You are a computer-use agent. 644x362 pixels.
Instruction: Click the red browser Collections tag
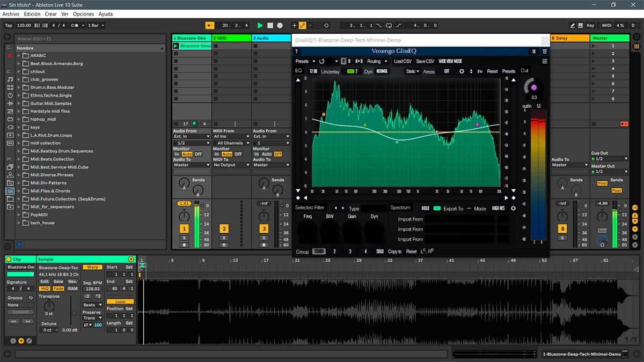(10, 55)
